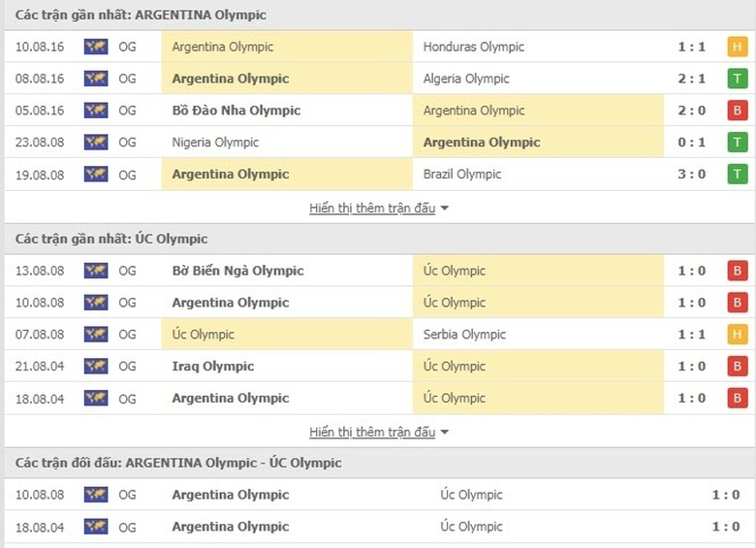
Task: Click red B badge for Bồ Đào Nha match
Action: (x=738, y=111)
